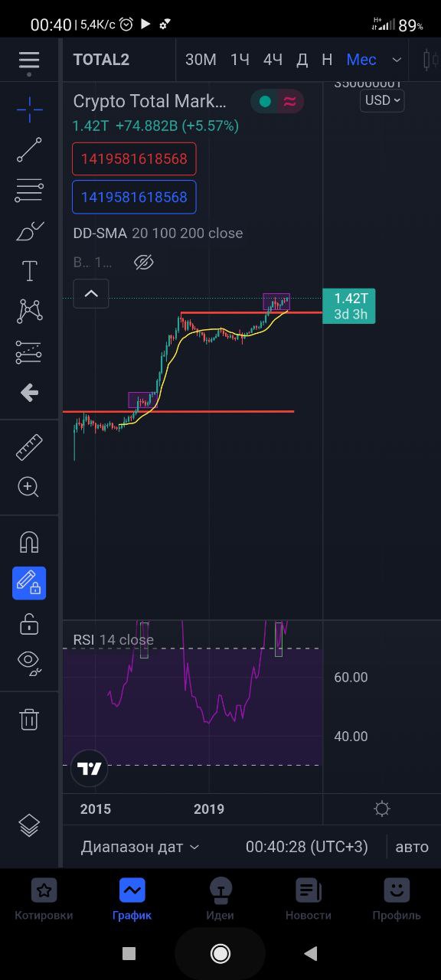Select the 30M timeframe
Image resolution: width=441 pixels, height=980 pixels.
click(201, 60)
